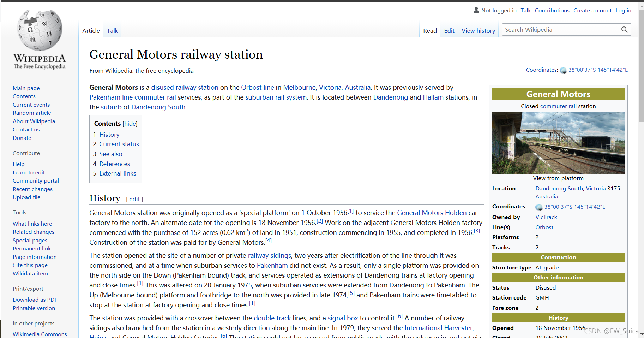
Task: Open the Article tab
Action: pos(91,31)
